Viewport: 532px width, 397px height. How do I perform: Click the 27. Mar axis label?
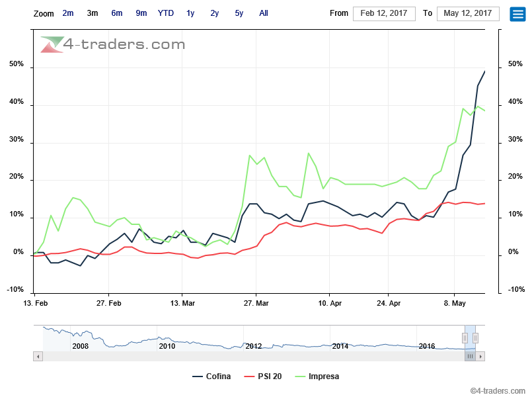click(256, 303)
